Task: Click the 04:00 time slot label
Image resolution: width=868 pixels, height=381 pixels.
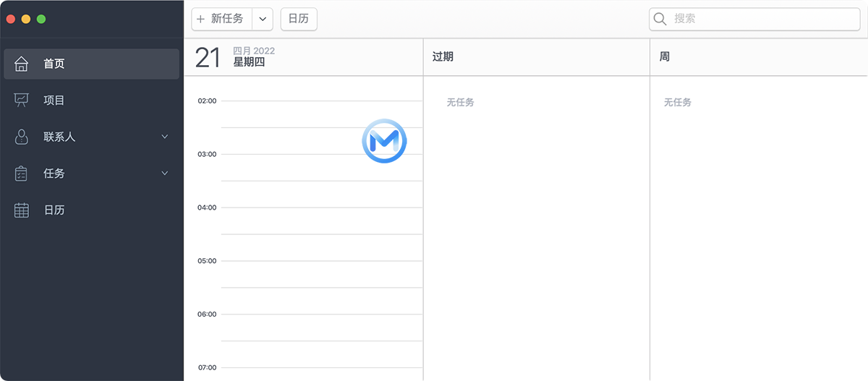Action: (207, 207)
